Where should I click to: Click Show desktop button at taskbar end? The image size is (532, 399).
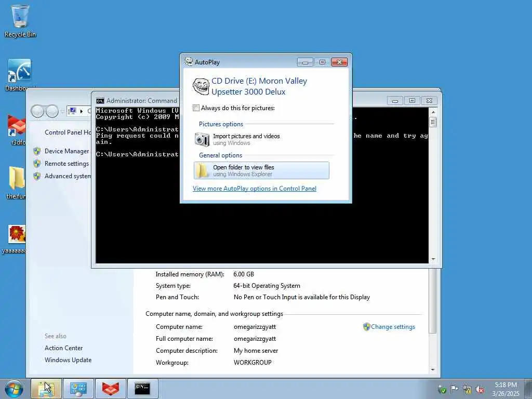[x=528, y=389]
